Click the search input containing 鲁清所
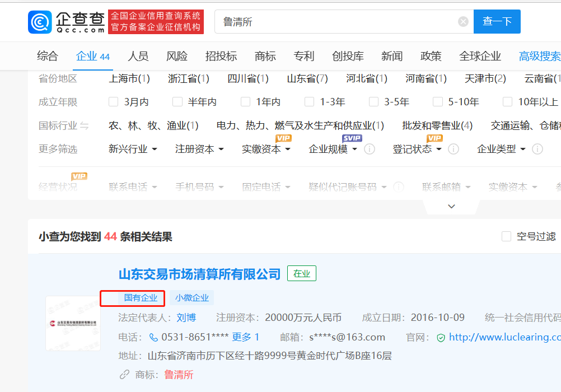This screenshot has height=392, width=561. click(336, 22)
